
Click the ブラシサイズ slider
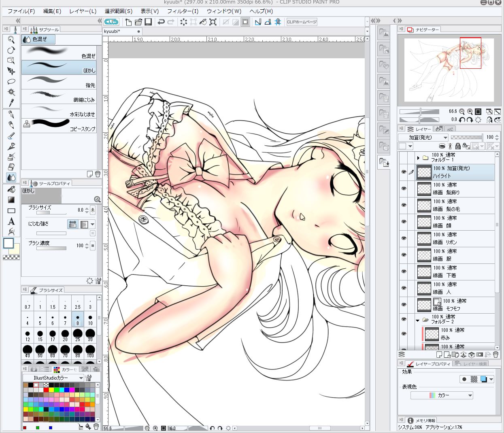point(51,213)
